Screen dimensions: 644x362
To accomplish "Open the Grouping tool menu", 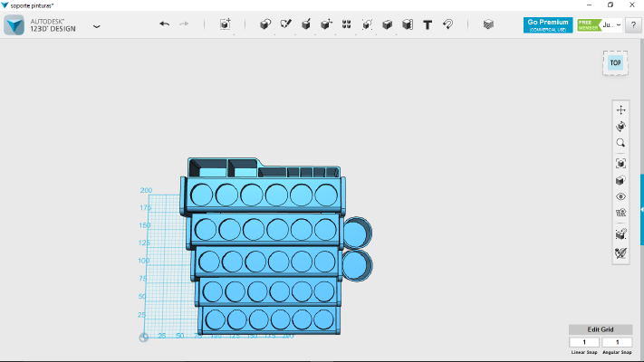I will coord(367,24).
